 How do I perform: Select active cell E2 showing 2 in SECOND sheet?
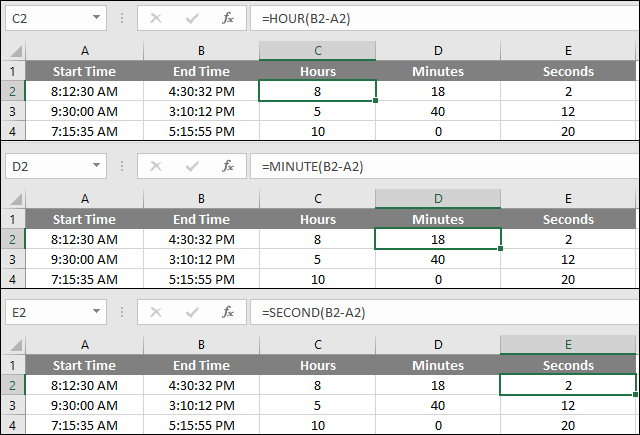click(568, 385)
